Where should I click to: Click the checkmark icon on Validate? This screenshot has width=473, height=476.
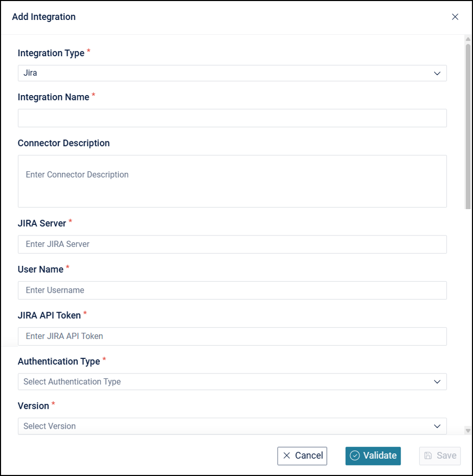[x=355, y=456]
